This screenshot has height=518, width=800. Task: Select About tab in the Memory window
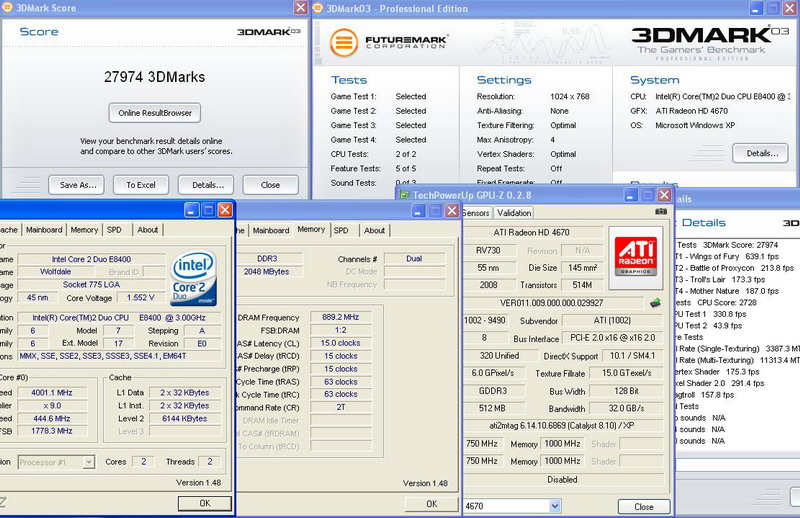click(x=374, y=231)
